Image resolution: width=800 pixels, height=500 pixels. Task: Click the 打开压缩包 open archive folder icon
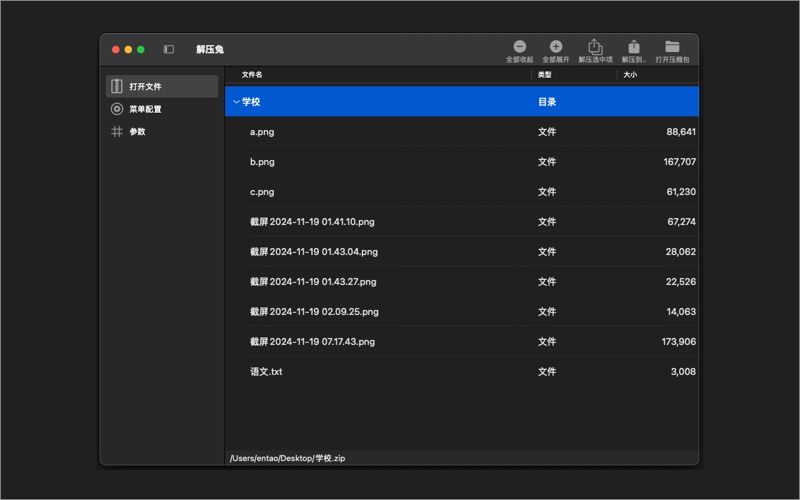(x=672, y=46)
